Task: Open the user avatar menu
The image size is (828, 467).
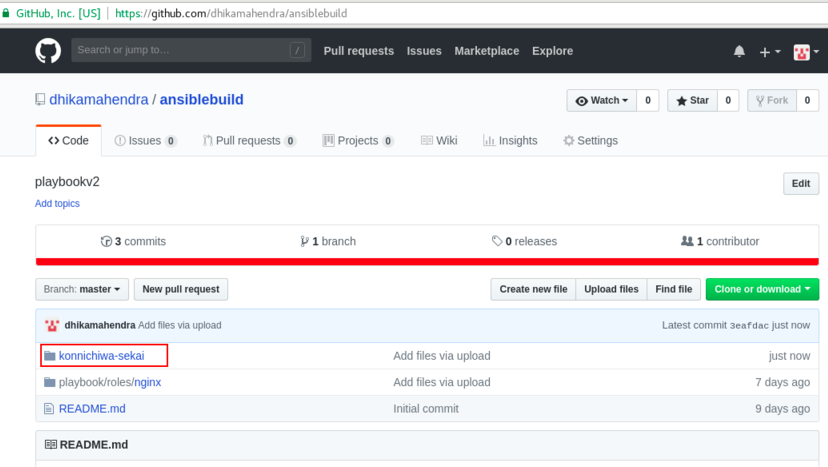Action: (806, 52)
